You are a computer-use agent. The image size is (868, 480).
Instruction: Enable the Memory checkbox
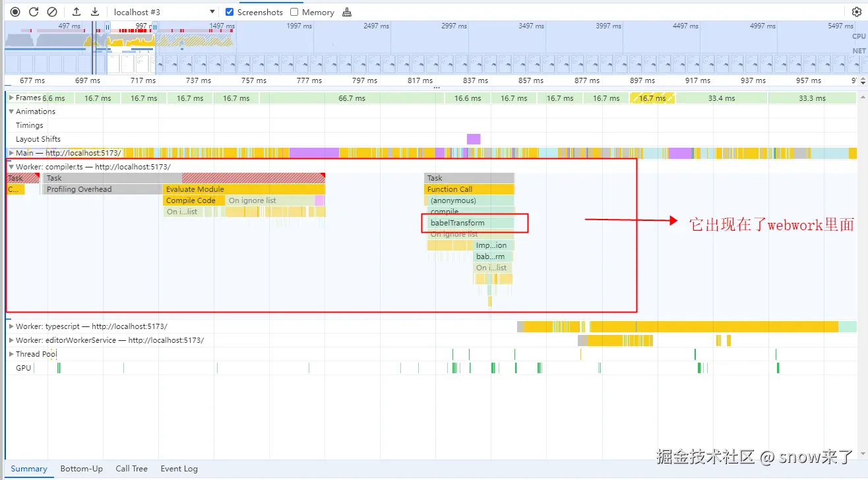click(x=294, y=12)
